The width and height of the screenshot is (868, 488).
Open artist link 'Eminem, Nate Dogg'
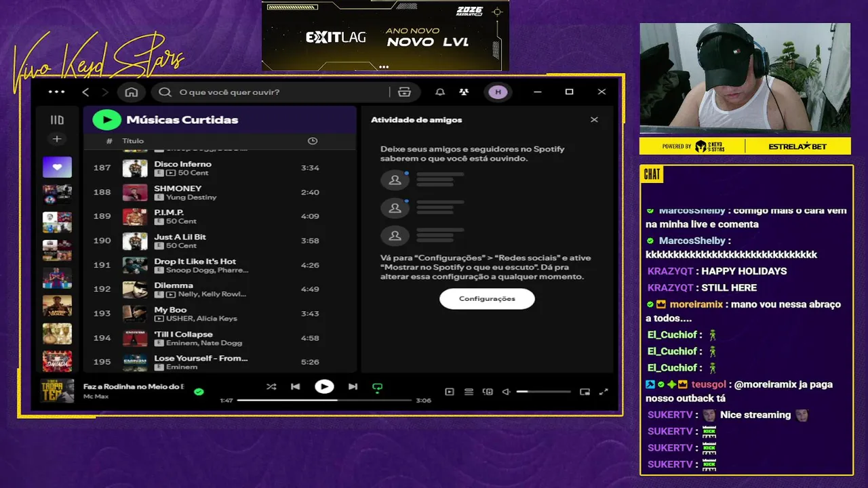[x=204, y=343]
